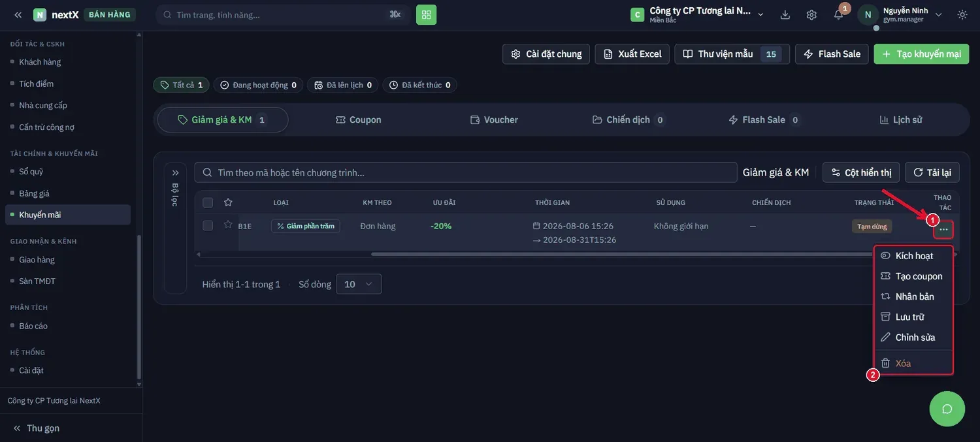The width and height of the screenshot is (980, 442).
Task: Expand the company selector Công ty CP Tương lai
Action: point(697,14)
